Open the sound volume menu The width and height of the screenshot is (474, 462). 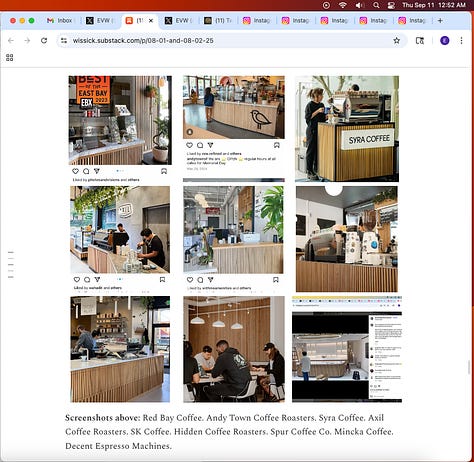[359, 5]
